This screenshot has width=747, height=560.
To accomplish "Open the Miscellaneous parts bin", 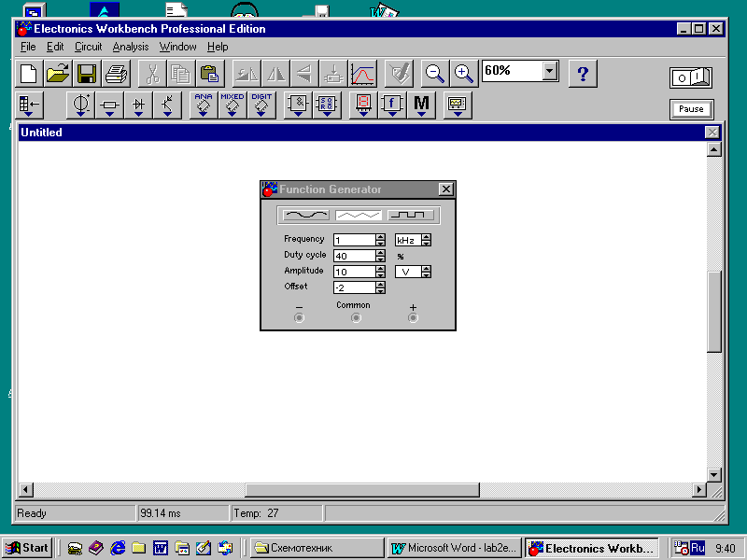I will coord(422,105).
